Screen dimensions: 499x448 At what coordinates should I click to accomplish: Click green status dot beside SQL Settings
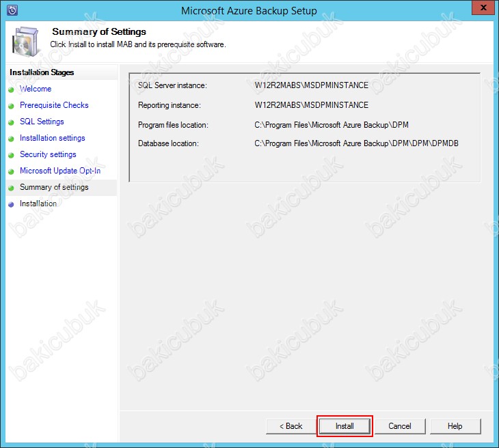point(11,122)
